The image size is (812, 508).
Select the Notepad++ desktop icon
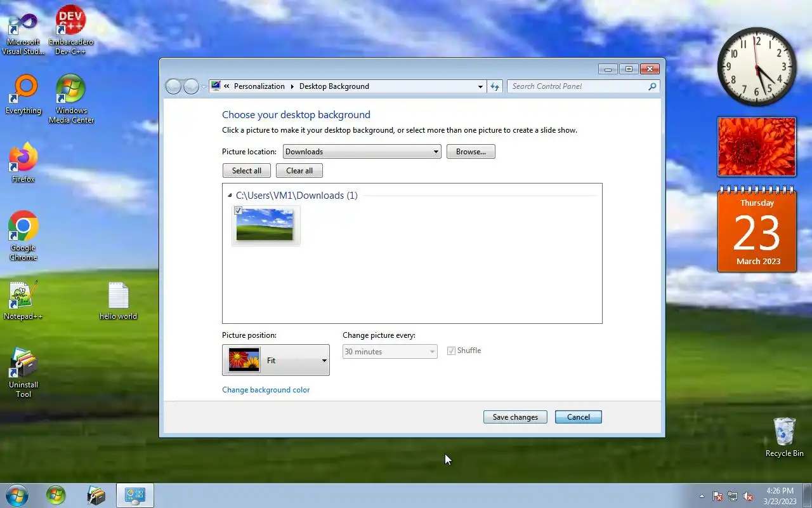(x=23, y=301)
